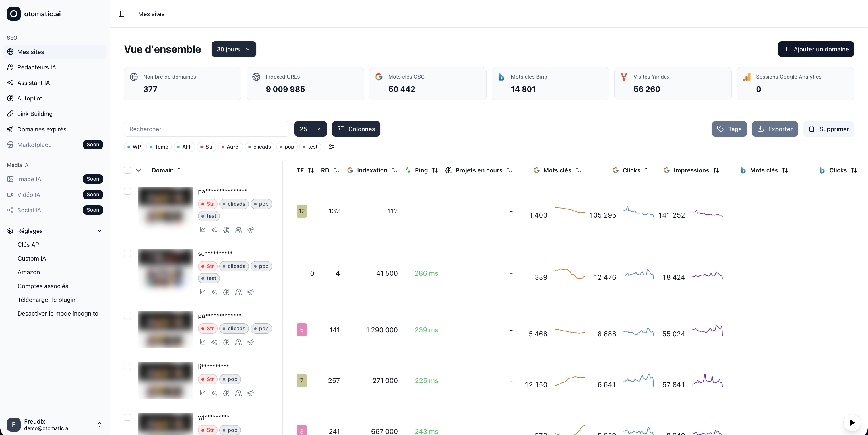Click the round play button at bottom right
The height and width of the screenshot is (435, 868).
pyautogui.click(x=852, y=423)
